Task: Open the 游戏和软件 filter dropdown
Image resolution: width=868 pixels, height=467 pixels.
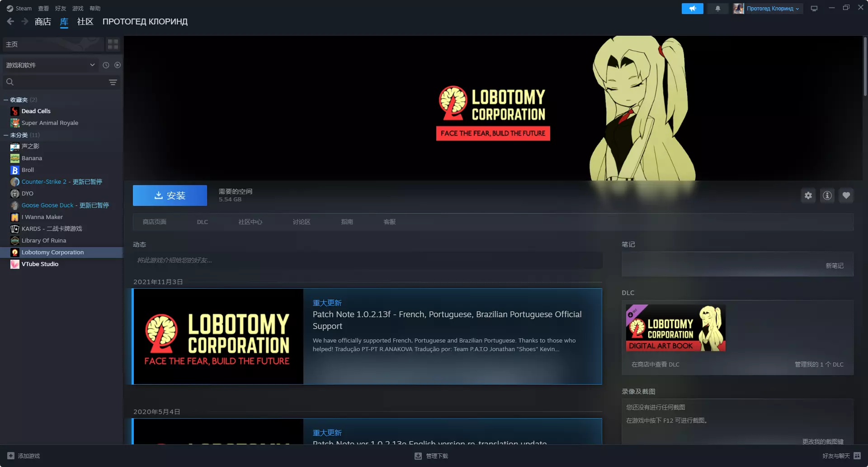Action: click(x=50, y=65)
